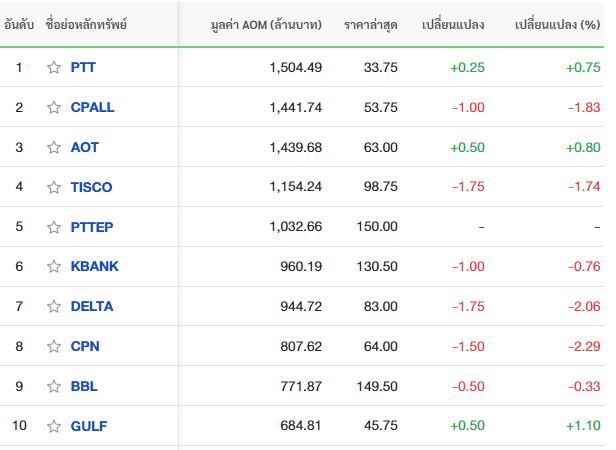Click the star icon beside GULF
616x450 pixels.
[54, 426]
